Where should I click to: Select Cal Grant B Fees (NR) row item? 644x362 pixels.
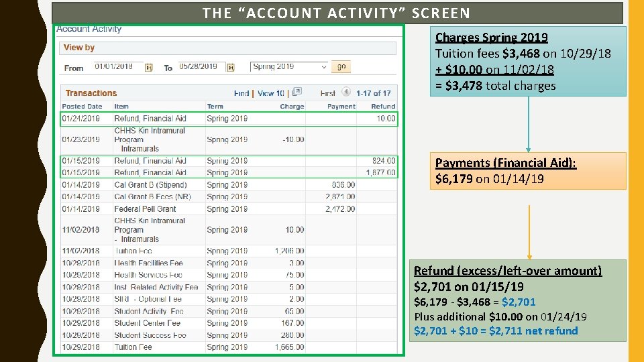point(153,197)
